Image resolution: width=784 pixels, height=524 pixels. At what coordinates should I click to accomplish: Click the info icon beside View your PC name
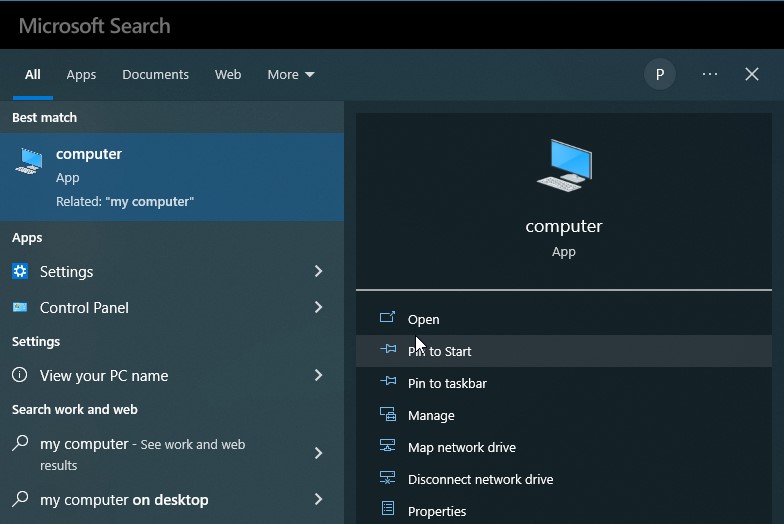pos(20,374)
